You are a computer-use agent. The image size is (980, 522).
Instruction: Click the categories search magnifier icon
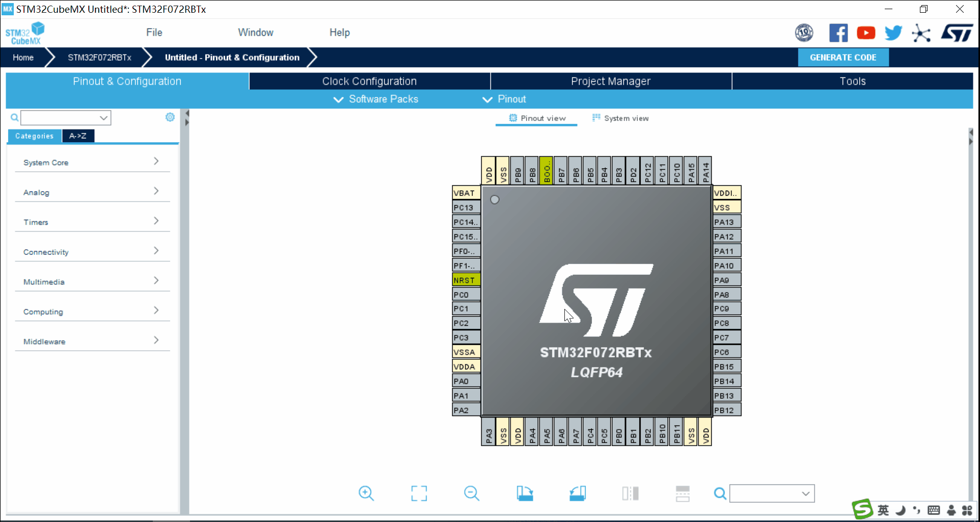click(x=14, y=118)
